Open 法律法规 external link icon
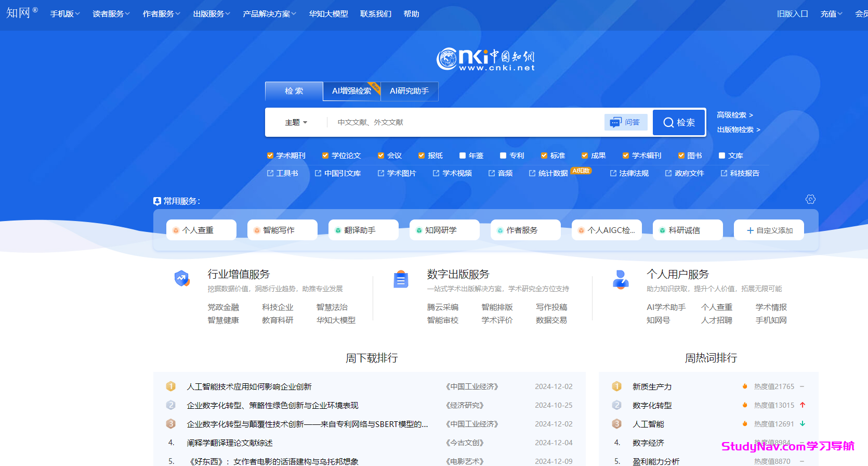This screenshot has width=868, height=466. point(613,173)
